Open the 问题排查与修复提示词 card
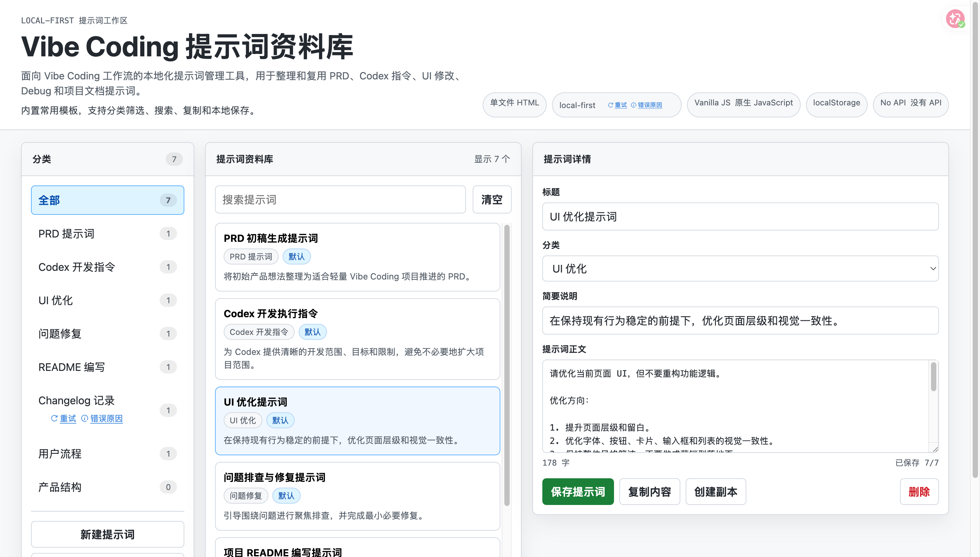Image resolution: width=980 pixels, height=557 pixels. [357, 496]
